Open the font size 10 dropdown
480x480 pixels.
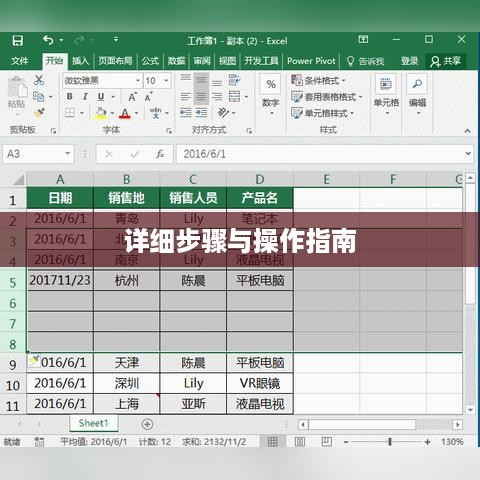point(166,81)
